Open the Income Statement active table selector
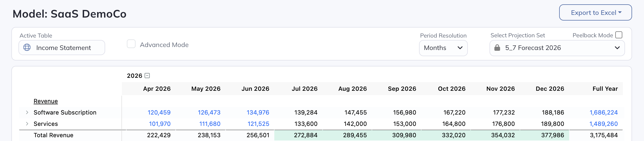644x141 pixels. (62, 48)
